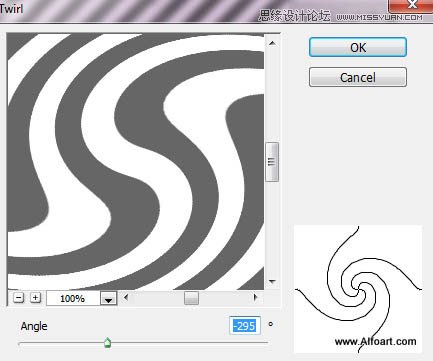433x361 pixels.
Task: Click the preview scroll-down arrow
Action: 272,282
